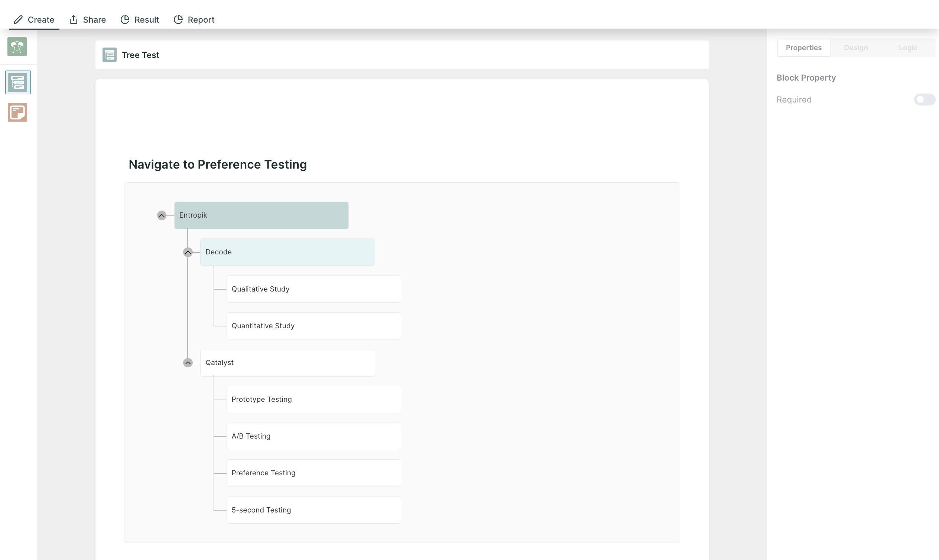
Task: Select the 5-second Testing node
Action: [313, 510]
